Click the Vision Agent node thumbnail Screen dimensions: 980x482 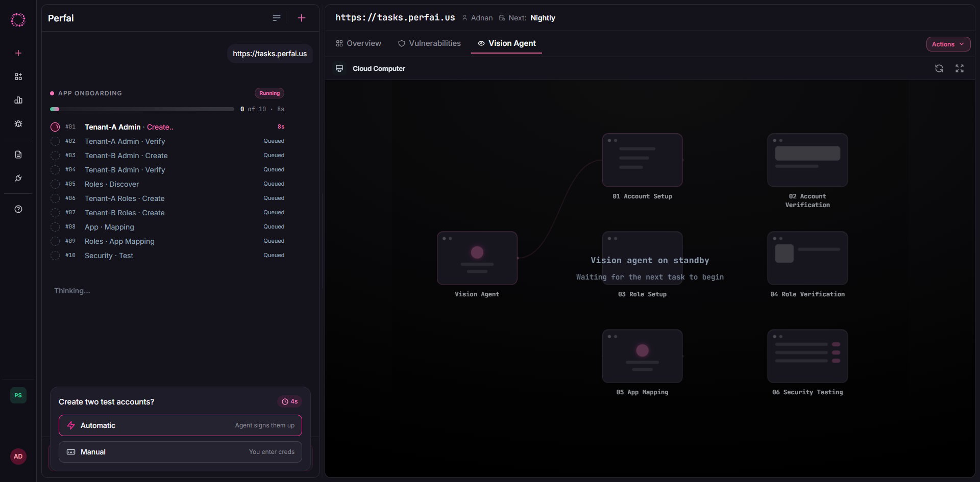[x=477, y=258]
